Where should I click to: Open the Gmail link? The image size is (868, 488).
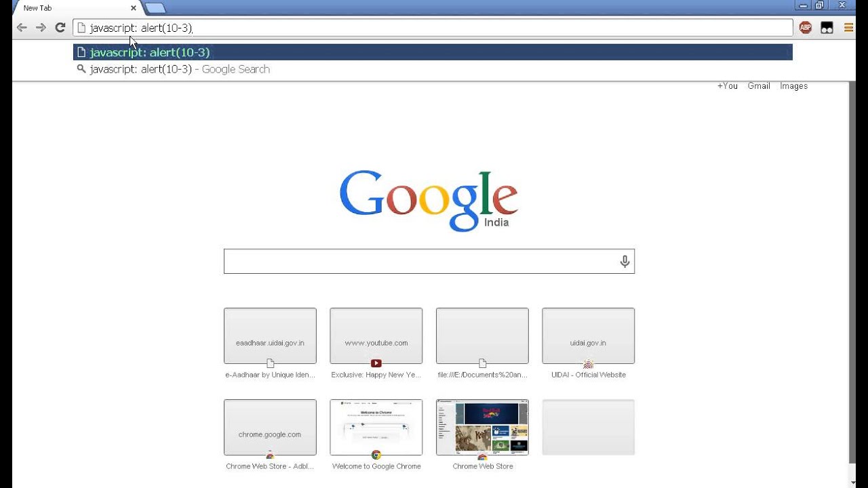click(759, 86)
